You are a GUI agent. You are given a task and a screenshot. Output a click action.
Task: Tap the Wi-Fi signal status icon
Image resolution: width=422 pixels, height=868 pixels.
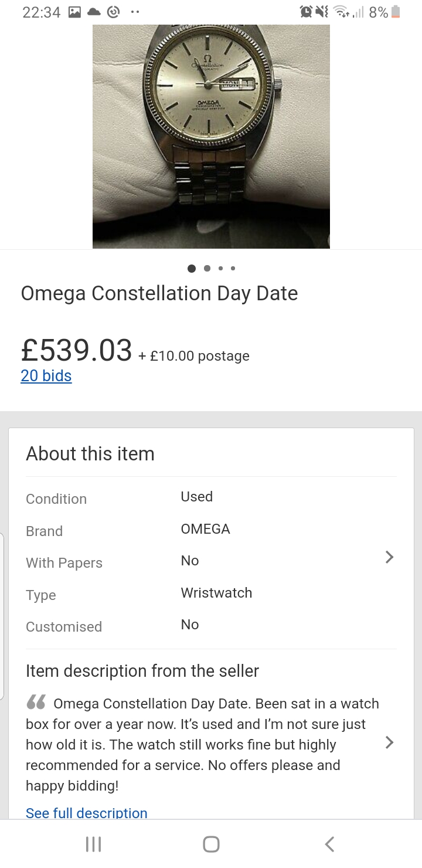click(x=339, y=12)
